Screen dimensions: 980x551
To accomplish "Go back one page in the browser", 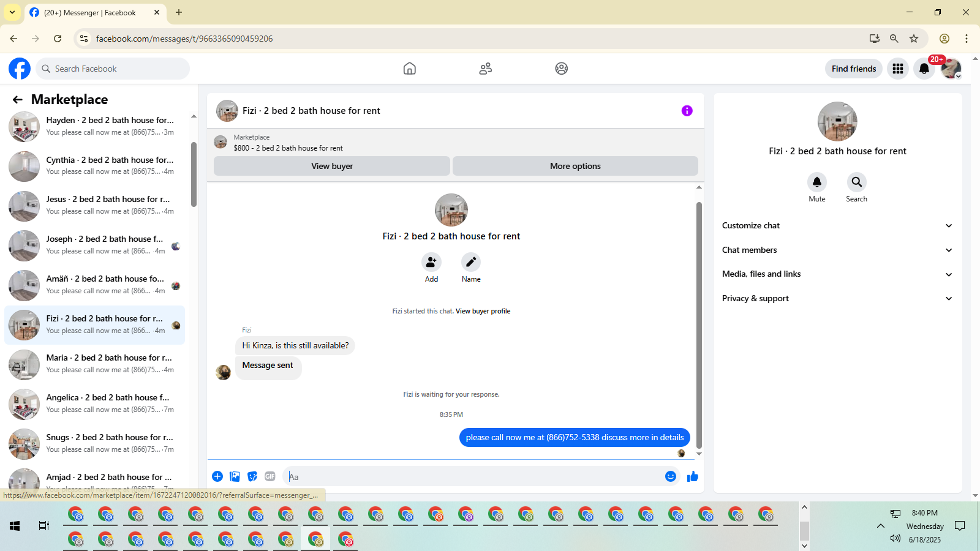I will click(13, 39).
